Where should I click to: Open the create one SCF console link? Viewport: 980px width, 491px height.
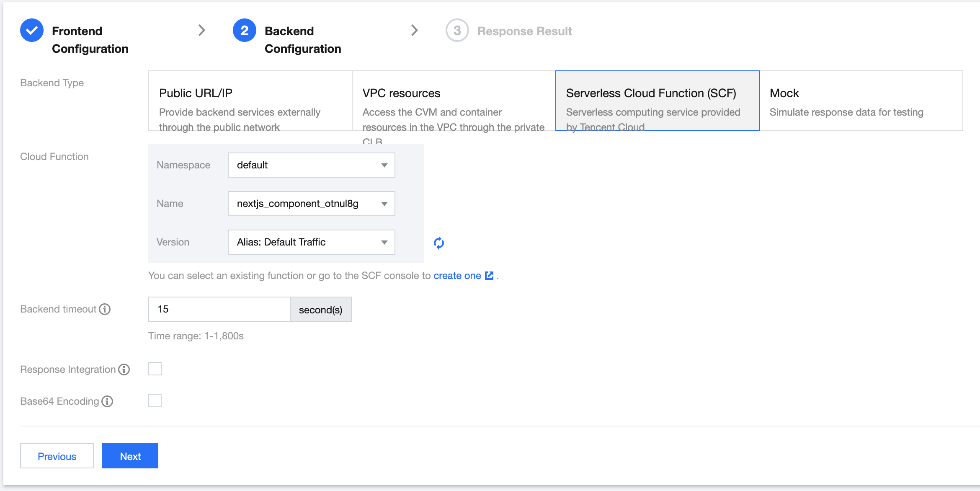[457, 276]
